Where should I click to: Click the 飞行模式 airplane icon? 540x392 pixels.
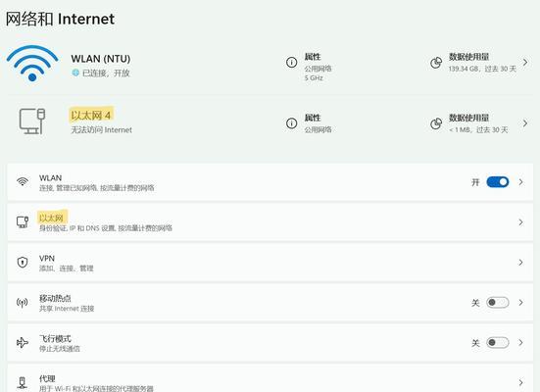(x=23, y=342)
